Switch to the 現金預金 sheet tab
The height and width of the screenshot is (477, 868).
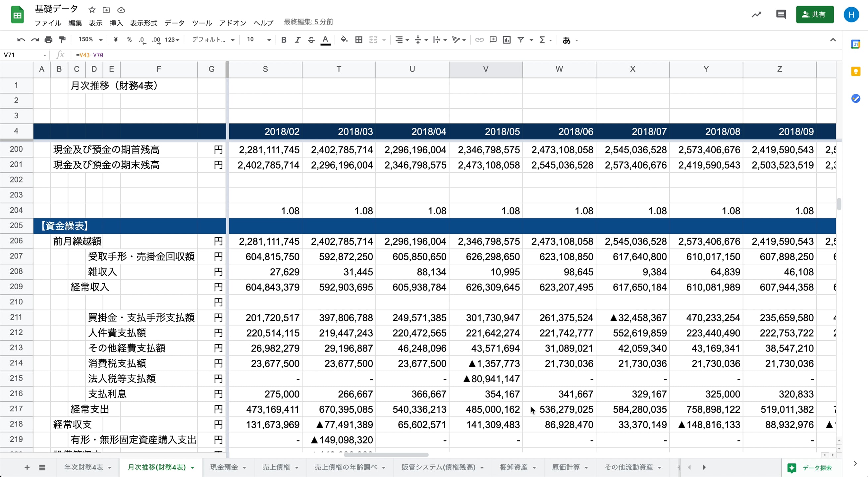coord(224,467)
